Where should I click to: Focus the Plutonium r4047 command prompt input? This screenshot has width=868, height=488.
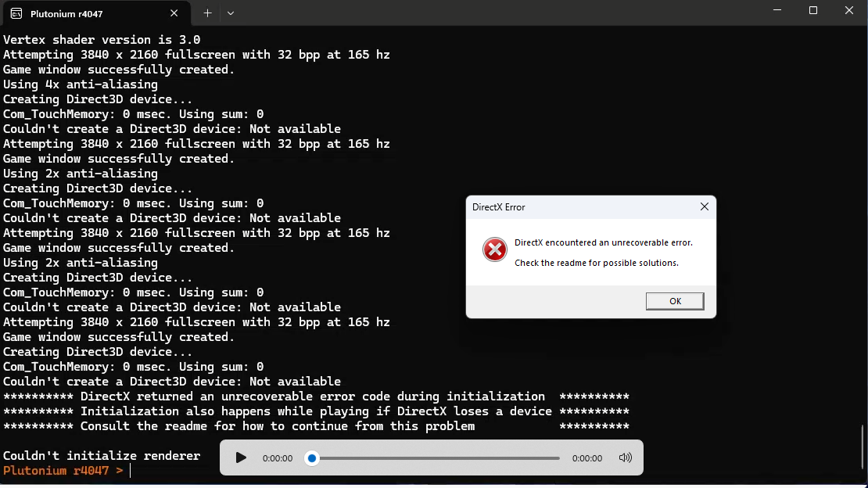[131, 471]
